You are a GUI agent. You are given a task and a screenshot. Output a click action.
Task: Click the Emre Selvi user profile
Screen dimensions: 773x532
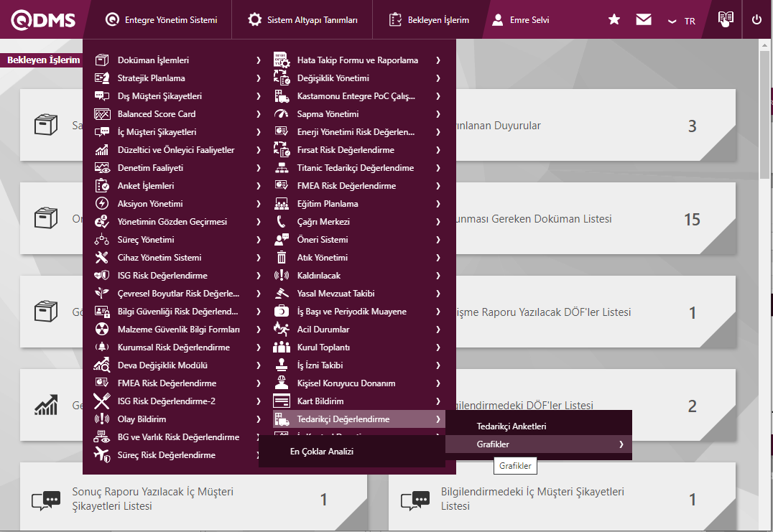tap(521, 20)
